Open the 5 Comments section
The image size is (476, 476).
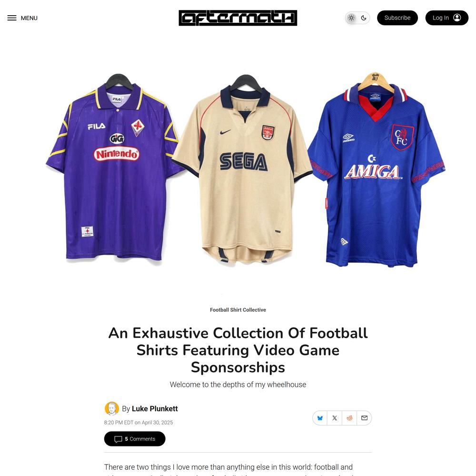coord(135,439)
